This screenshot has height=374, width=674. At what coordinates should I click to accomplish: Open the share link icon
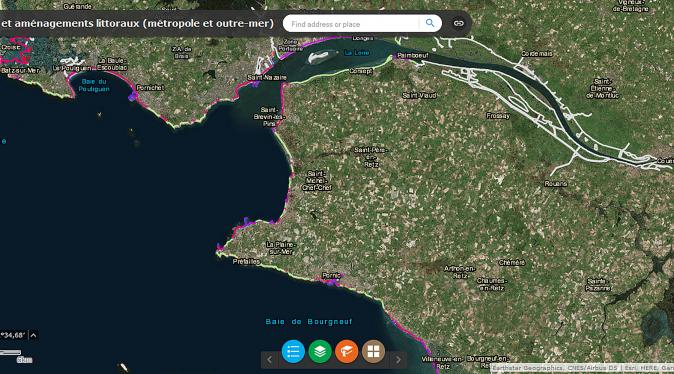[459, 23]
